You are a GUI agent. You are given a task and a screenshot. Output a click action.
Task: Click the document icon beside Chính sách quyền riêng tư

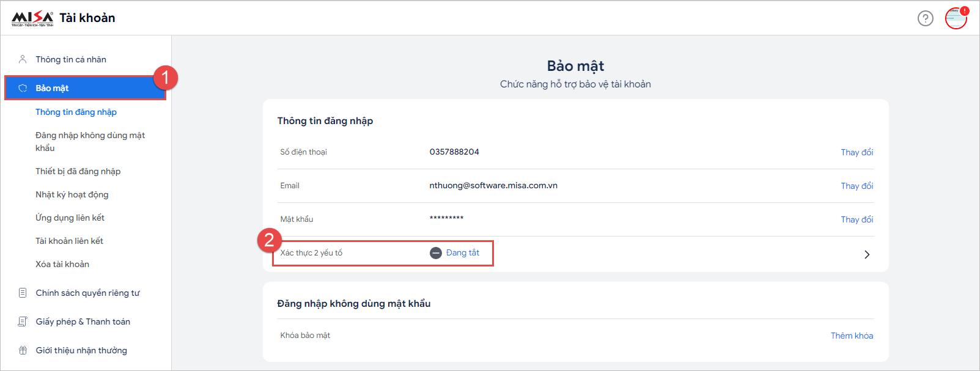click(x=23, y=293)
